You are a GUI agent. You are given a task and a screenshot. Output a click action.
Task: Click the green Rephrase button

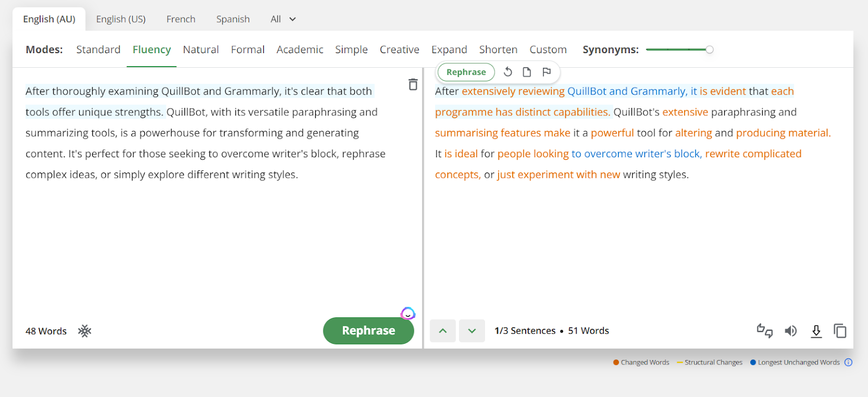368,331
